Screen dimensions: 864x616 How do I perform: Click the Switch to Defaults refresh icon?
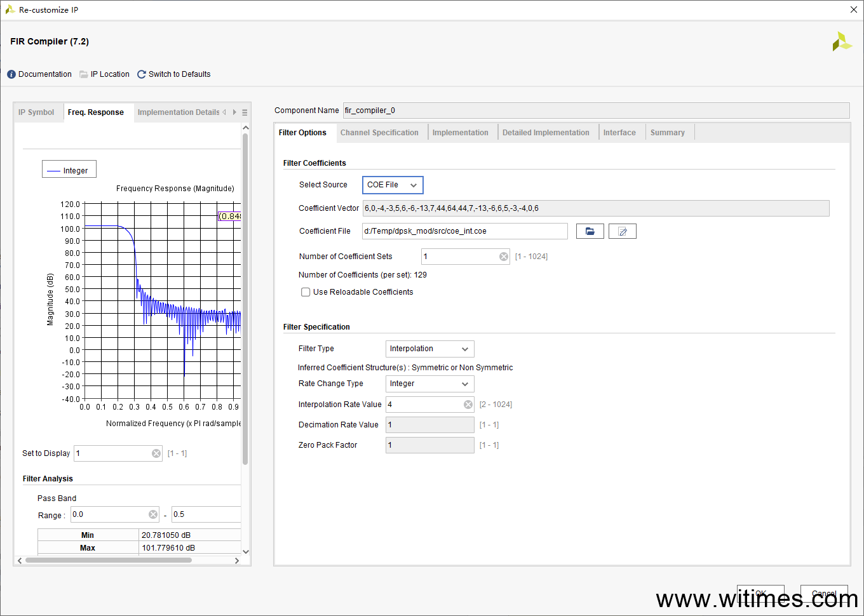[x=142, y=74]
